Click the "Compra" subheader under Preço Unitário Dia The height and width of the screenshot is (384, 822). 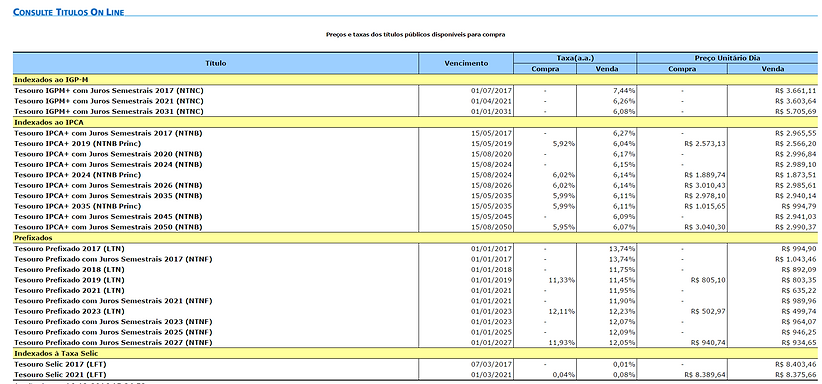point(682,69)
